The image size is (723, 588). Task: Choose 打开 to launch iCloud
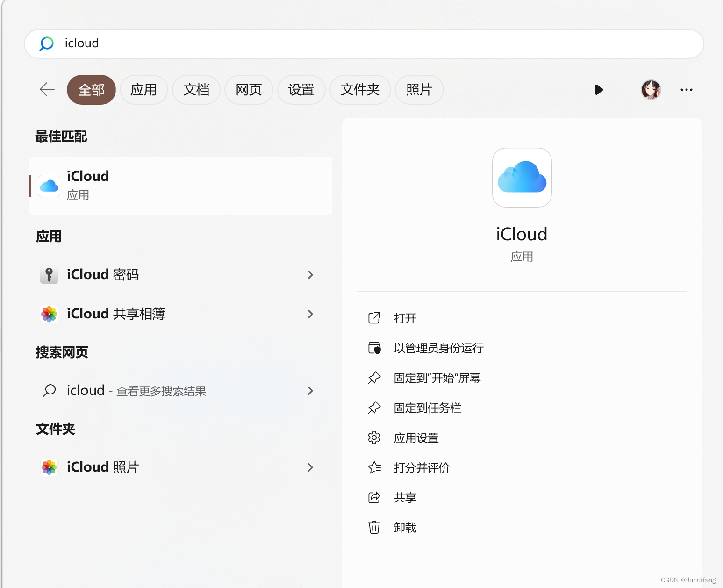tap(405, 318)
